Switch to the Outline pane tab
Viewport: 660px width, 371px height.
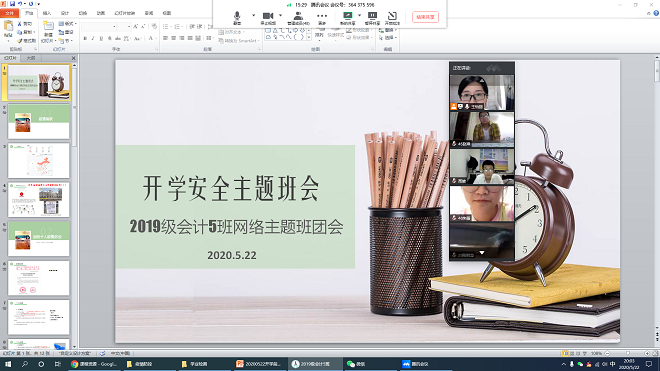tap(31, 58)
